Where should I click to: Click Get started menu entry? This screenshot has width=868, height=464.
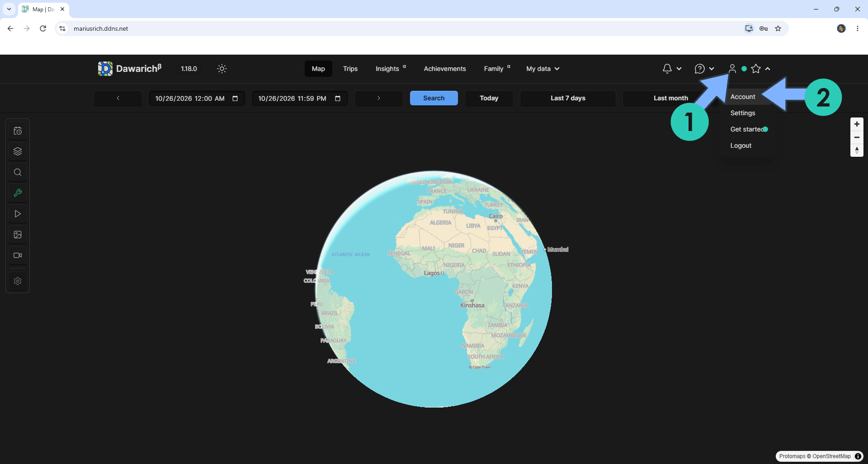pyautogui.click(x=749, y=129)
